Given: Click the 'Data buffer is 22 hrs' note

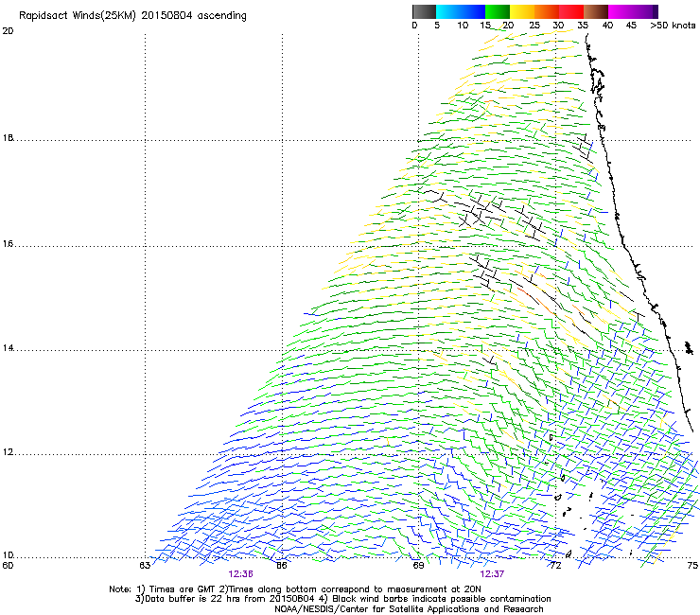Looking at the screenshot, I should tap(225, 599).
